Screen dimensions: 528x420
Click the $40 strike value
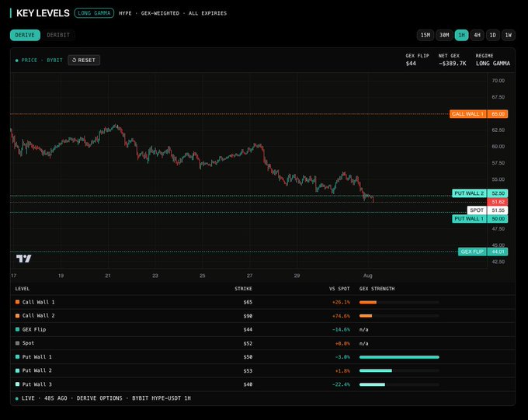point(248,384)
